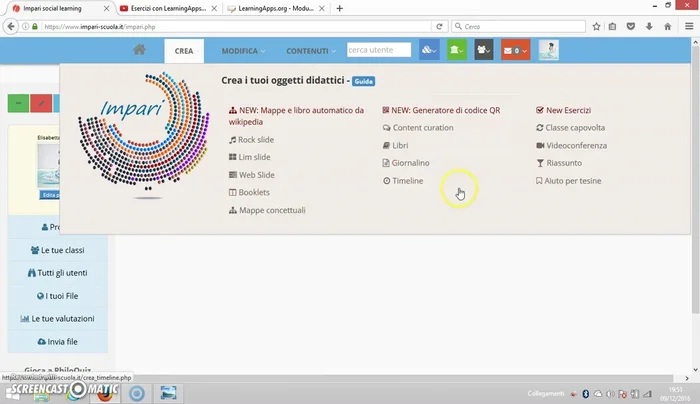This screenshot has height=404, width=700.
Task: Go back in browser history
Action: point(11,26)
